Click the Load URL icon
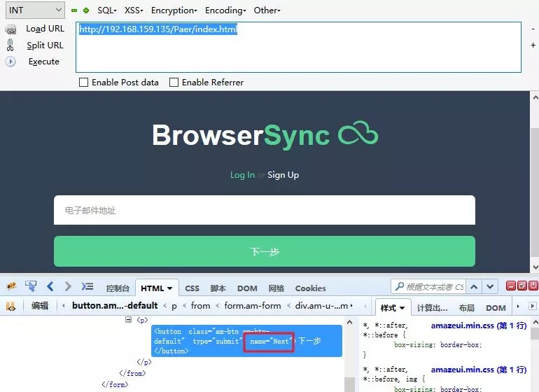The width and height of the screenshot is (539, 392). (x=10, y=29)
